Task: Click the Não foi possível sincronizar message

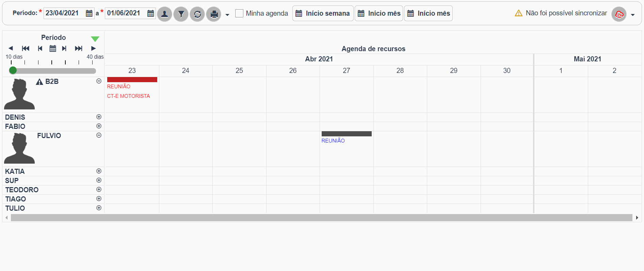Action: tap(566, 13)
